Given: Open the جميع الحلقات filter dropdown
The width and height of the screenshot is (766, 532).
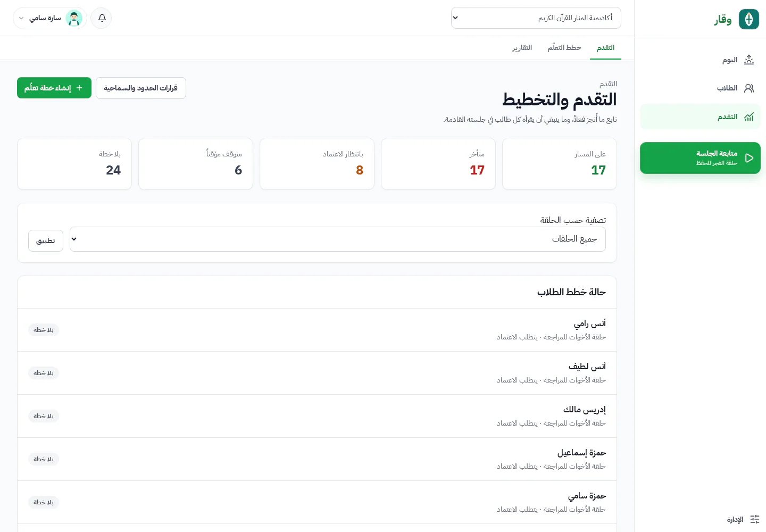Looking at the screenshot, I should [338, 239].
